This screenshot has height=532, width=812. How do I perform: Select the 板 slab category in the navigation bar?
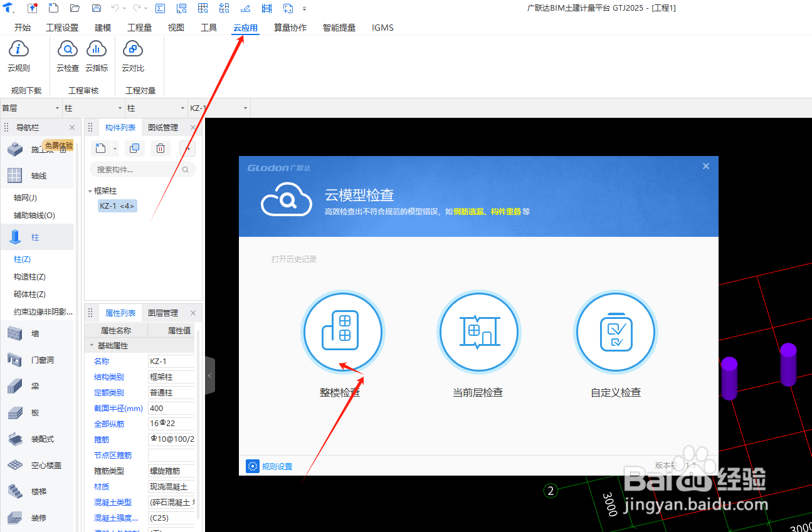(36, 412)
